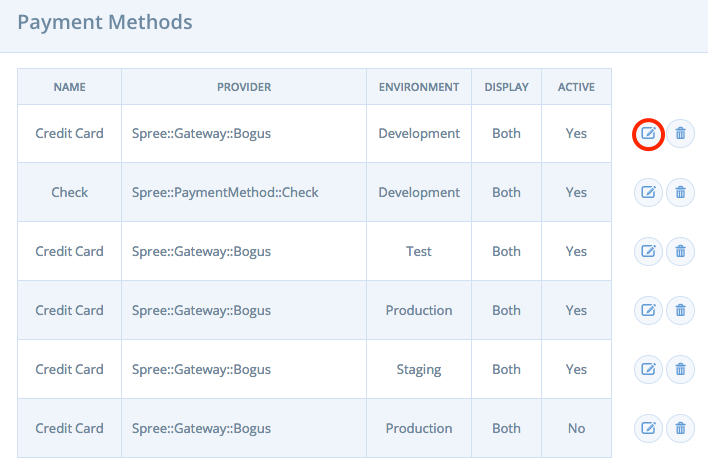Edit the Test environment Credit Card
This screenshot has height=476, width=708.
click(648, 251)
